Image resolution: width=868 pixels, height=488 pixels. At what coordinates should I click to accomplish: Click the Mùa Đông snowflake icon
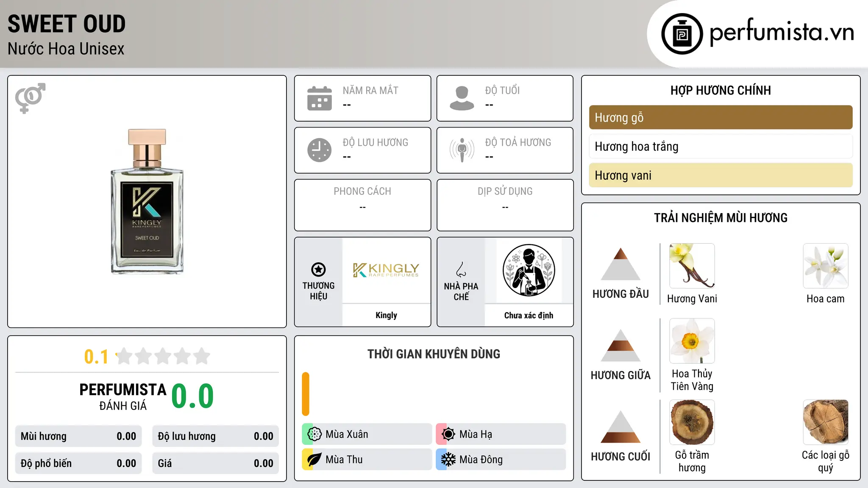[x=448, y=460]
